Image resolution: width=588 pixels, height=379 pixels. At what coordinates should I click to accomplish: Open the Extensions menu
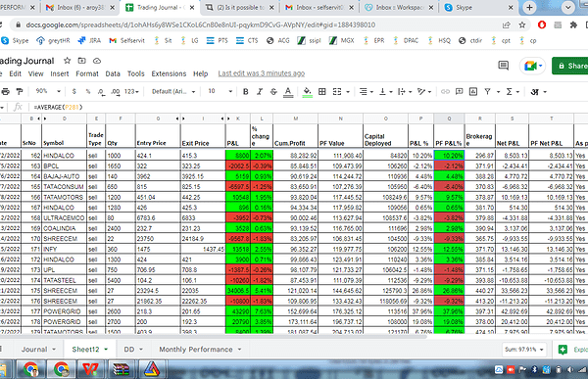point(169,73)
